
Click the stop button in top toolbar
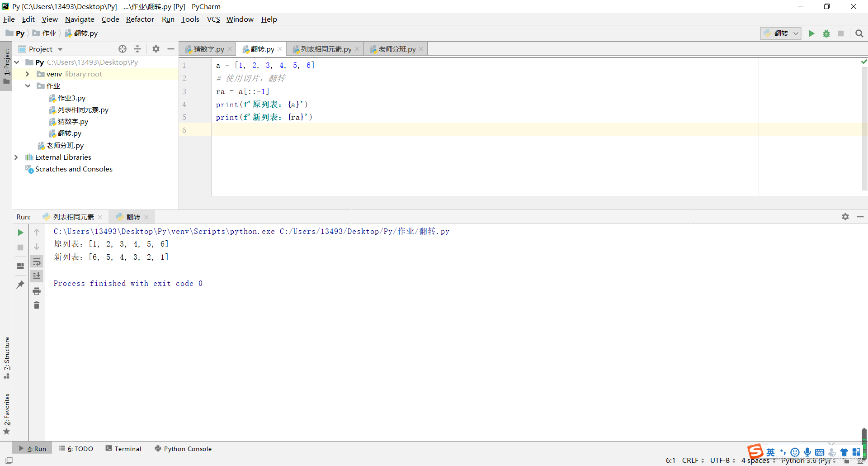[841, 33]
